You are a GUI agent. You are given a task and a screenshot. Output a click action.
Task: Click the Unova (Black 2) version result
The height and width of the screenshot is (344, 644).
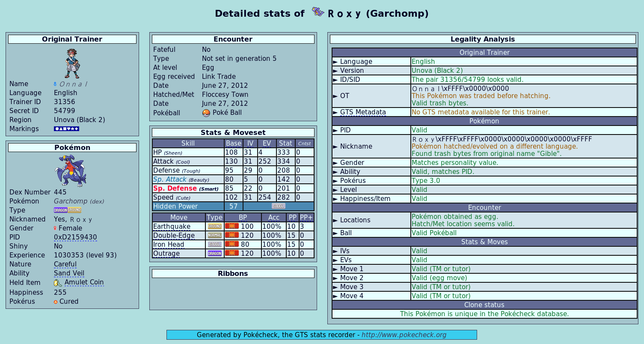pos(437,71)
